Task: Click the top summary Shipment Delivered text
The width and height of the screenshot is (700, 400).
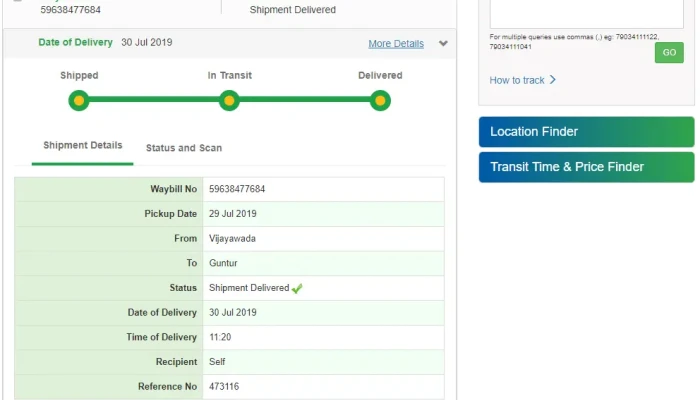Action: tap(292, 10)
